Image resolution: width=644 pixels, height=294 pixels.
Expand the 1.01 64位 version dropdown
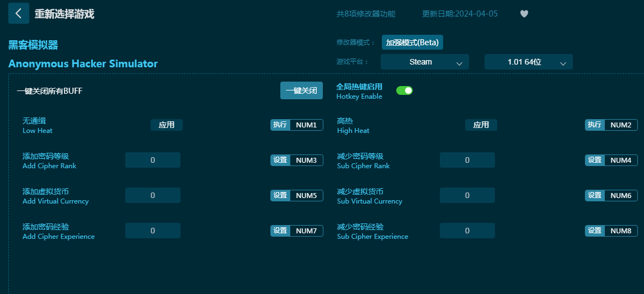pyautogui.click(x=528, y=62)
